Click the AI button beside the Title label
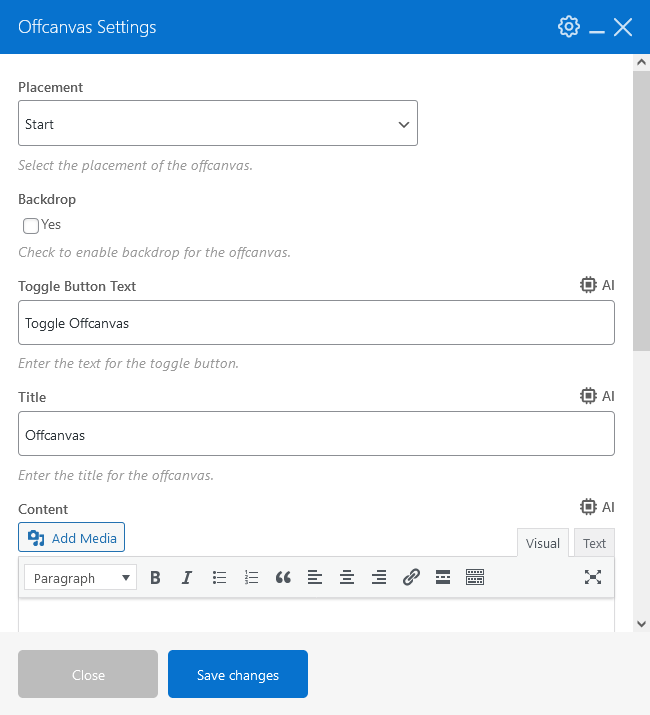The height and width of the screenshot is (715, 650). tap(598, 396)
